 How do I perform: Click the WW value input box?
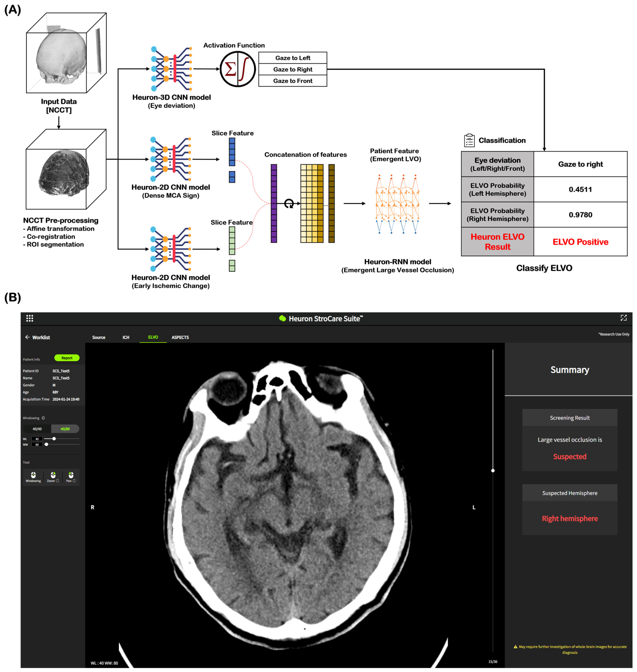point(37,445)
